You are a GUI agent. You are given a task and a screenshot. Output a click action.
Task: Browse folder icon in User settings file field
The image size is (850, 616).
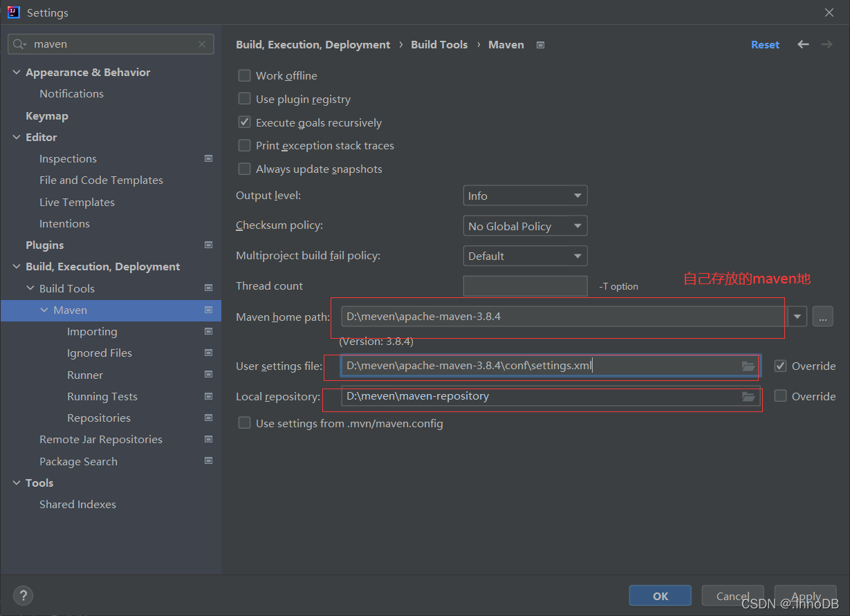pyautogui.click(x=748, y=366)
